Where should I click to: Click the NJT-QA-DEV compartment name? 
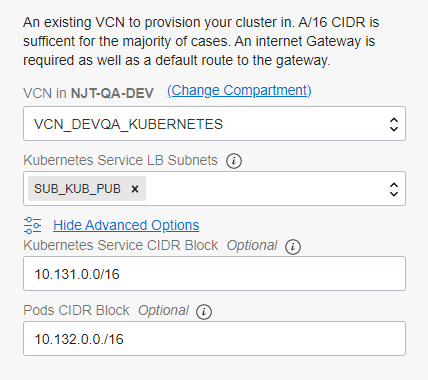click(112, 93)
